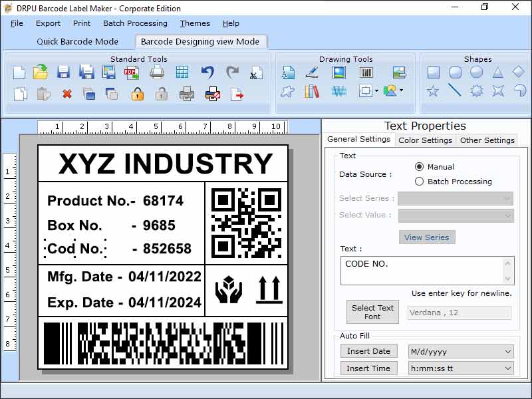Undo the last action
Viewport: 532px width, 399px height.
tap(207, 72)
